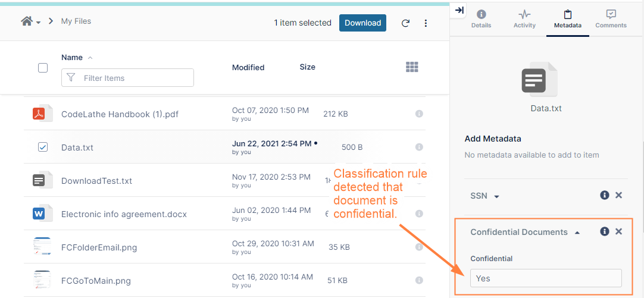Collapse the Confidential Documents section
The width and height of the screenshot is (644, 298).
tap(577, 233)
